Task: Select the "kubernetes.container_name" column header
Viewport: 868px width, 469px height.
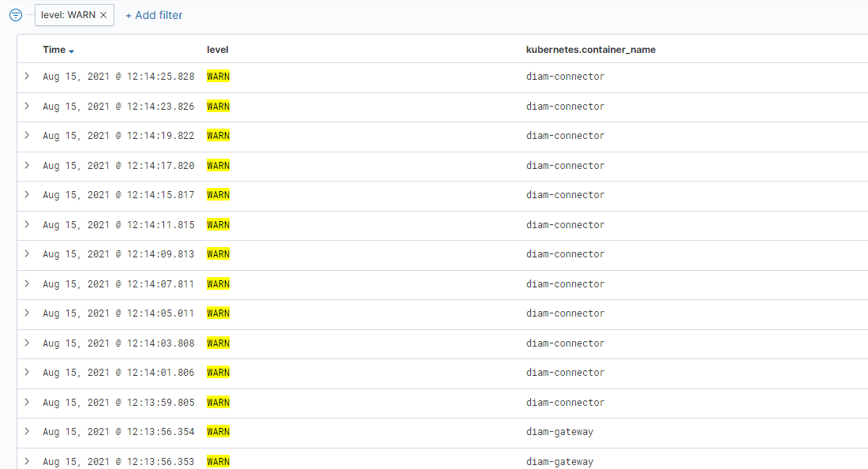Action: coord(590,49)
